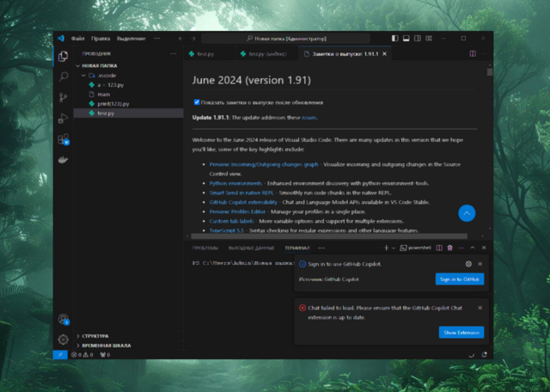This screenshot has height=392, width=550.
Task: Open the Extensions view
Action: [x=63, y=139]
